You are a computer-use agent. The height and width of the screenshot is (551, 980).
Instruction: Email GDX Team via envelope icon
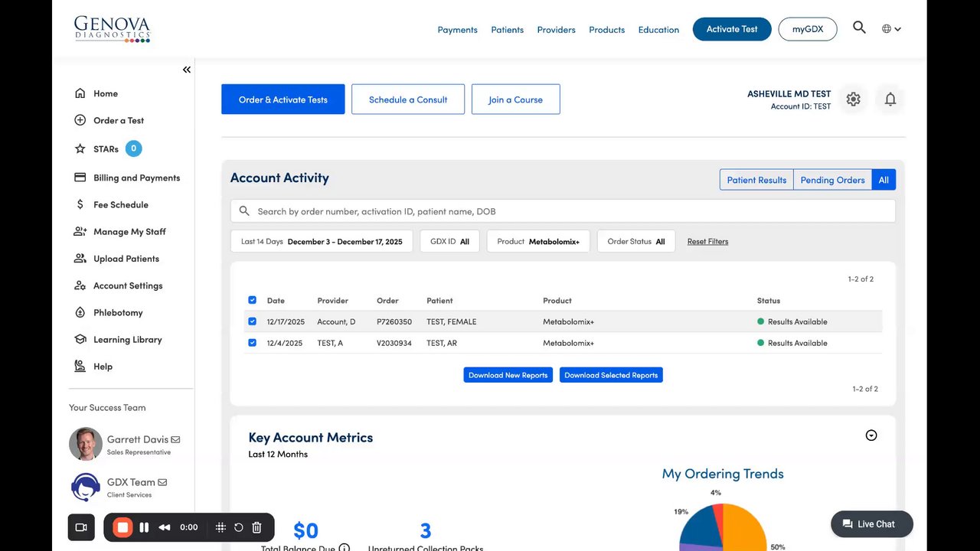click(x=162, y=482)
